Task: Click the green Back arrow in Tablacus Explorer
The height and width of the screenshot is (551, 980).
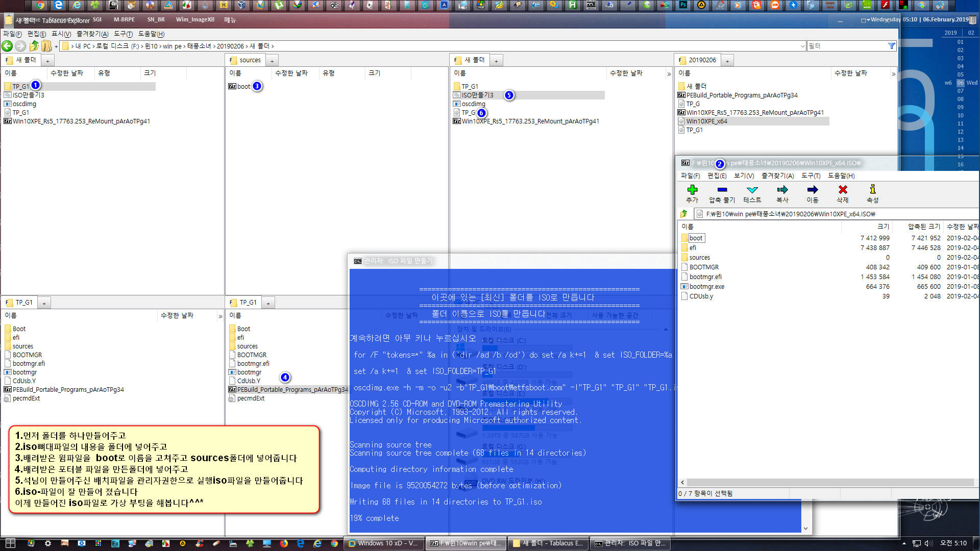Action: pos(7,46)
